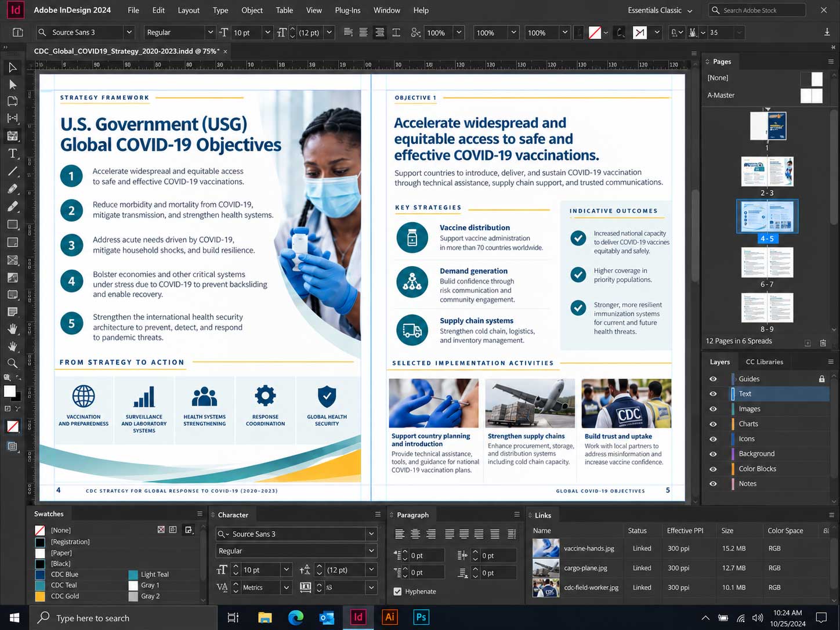Unlock the Guides layer lock
This screenshot has width=840, height=630.
(x=821, y=379)
